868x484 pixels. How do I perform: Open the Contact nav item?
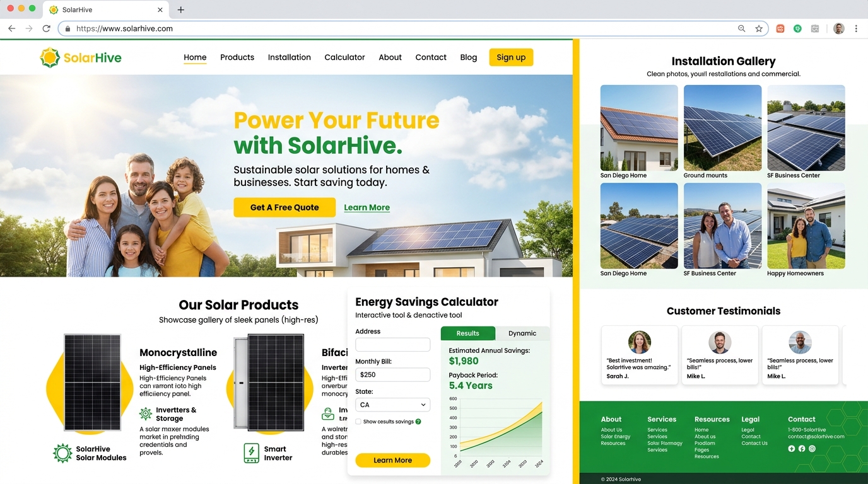click(431, 57)
